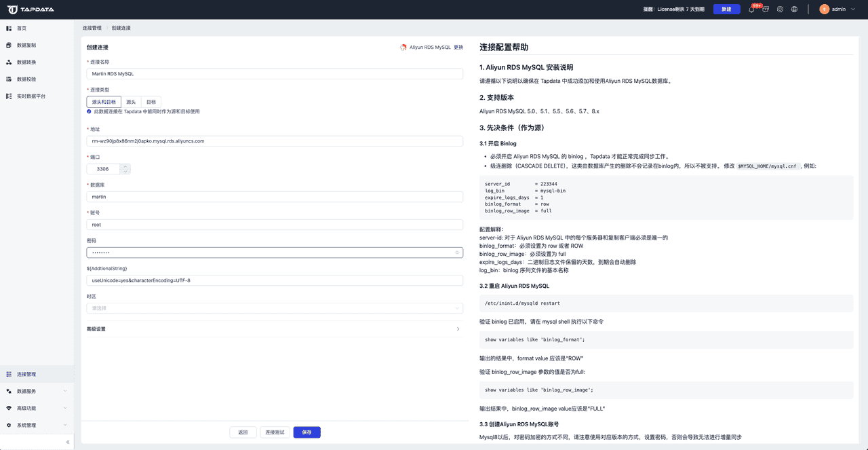
Task: Click the Tapdata logo
Action: (31, 10)
